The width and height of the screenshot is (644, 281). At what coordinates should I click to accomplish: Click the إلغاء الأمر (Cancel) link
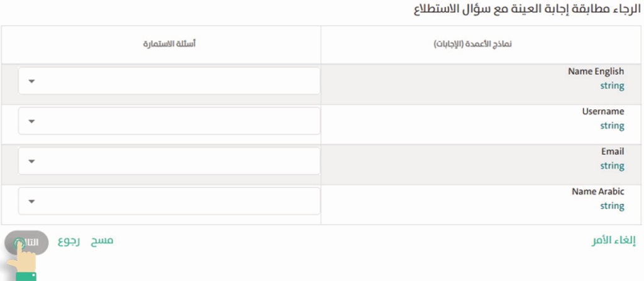pyautogui.click(x=613, y=241)
